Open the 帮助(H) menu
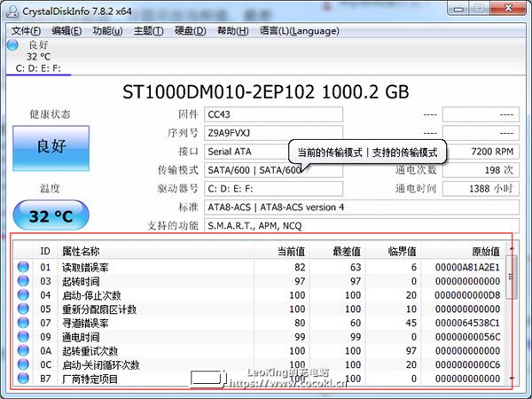This screenshot has width=532, height=399. pyautogui.click(x=232, y=31)
